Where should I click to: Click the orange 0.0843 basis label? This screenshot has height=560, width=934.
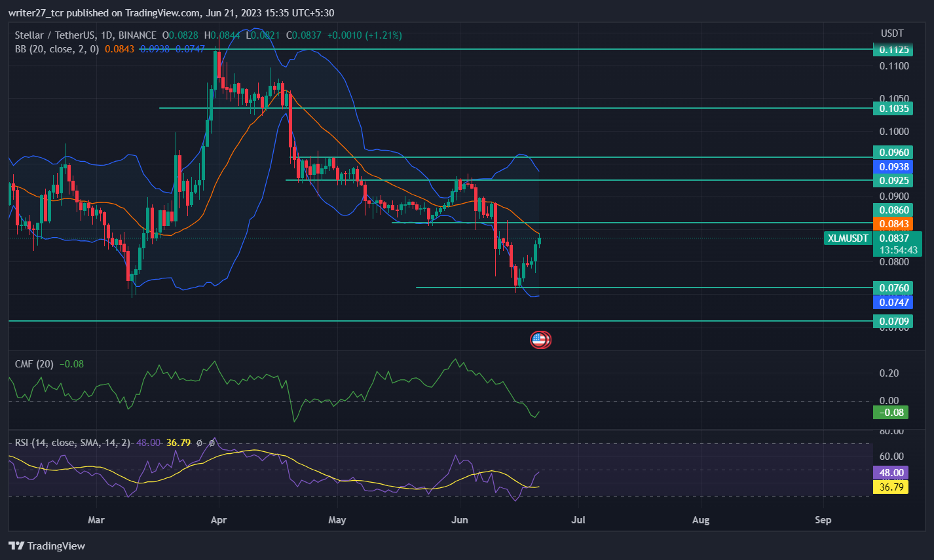[x=893, y=224]
